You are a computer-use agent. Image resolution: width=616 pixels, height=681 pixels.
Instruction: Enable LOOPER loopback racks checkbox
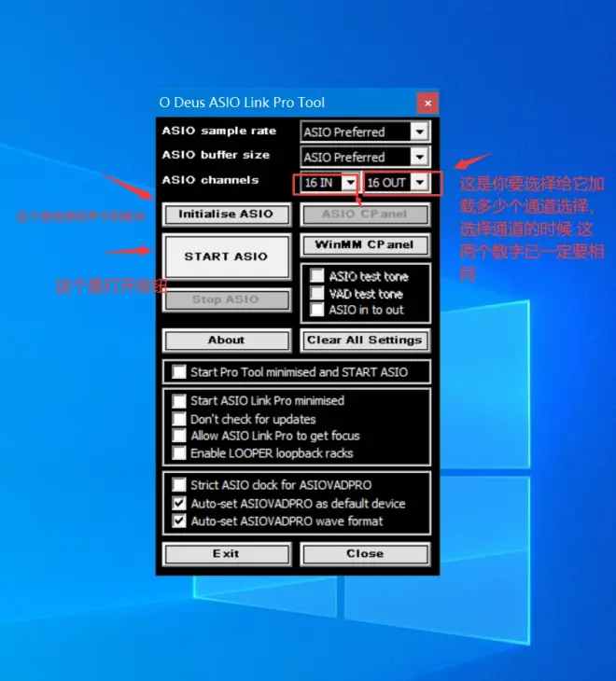(179, 453)
